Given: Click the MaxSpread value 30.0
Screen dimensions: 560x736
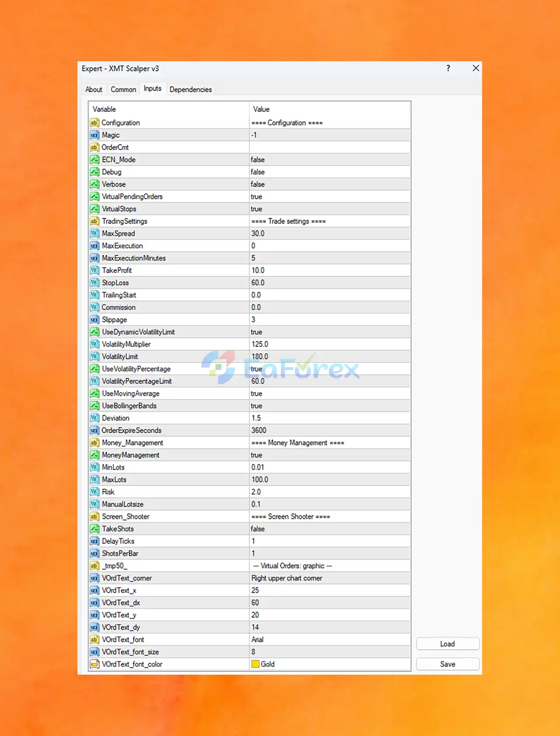Looking at the screenshot, I should point(258,234).
